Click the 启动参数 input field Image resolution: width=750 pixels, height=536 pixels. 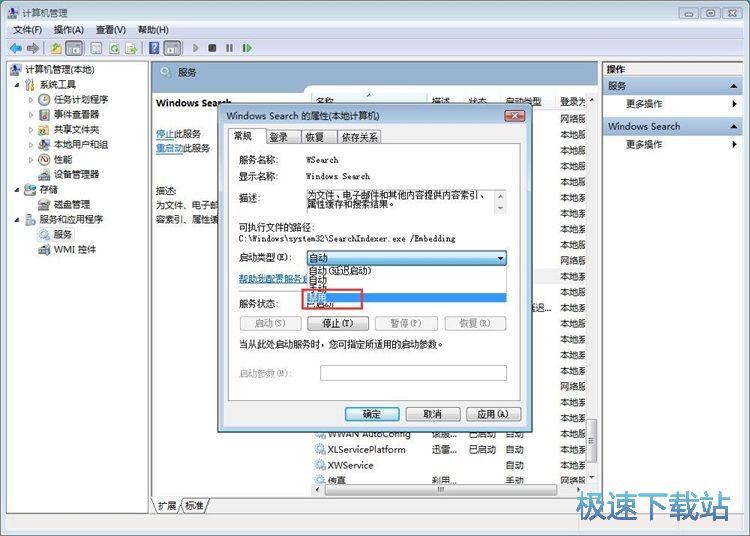click(413, 373)
